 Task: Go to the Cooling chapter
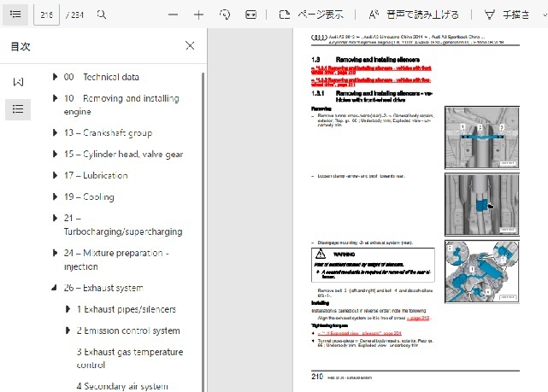(89, 196)
